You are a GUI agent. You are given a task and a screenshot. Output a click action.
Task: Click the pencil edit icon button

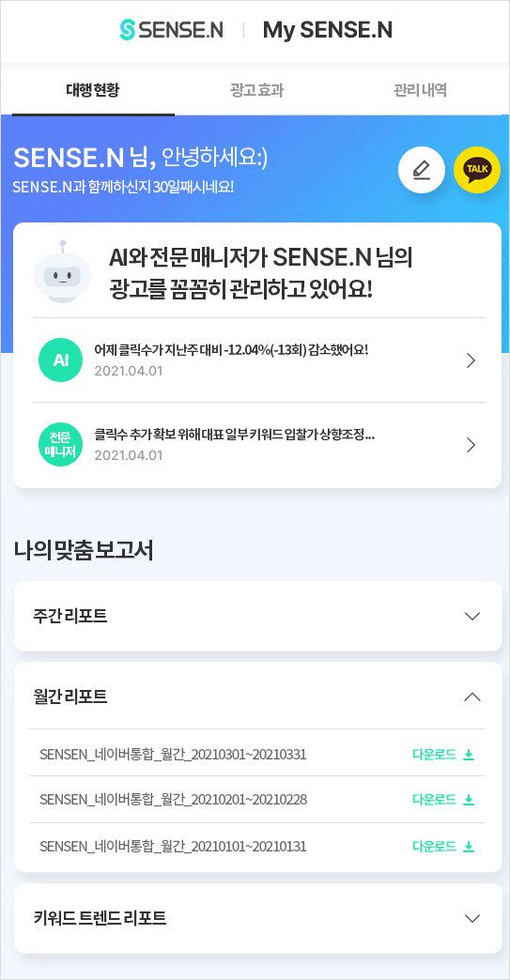422,169
